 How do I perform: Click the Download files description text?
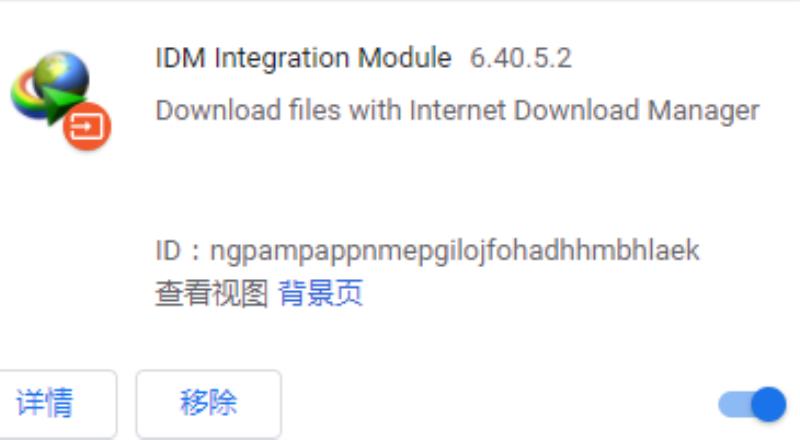[458, 111]
